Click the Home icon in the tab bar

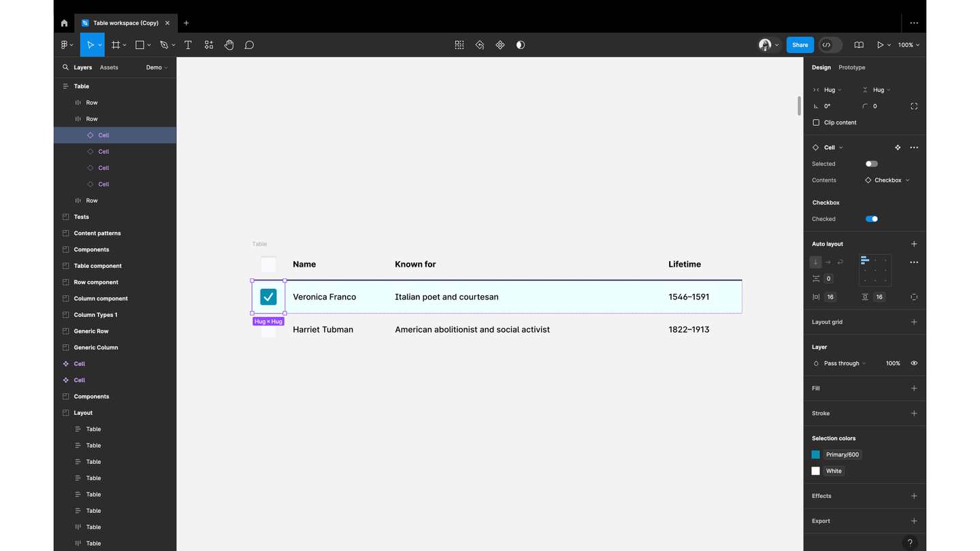pos(64,23)
